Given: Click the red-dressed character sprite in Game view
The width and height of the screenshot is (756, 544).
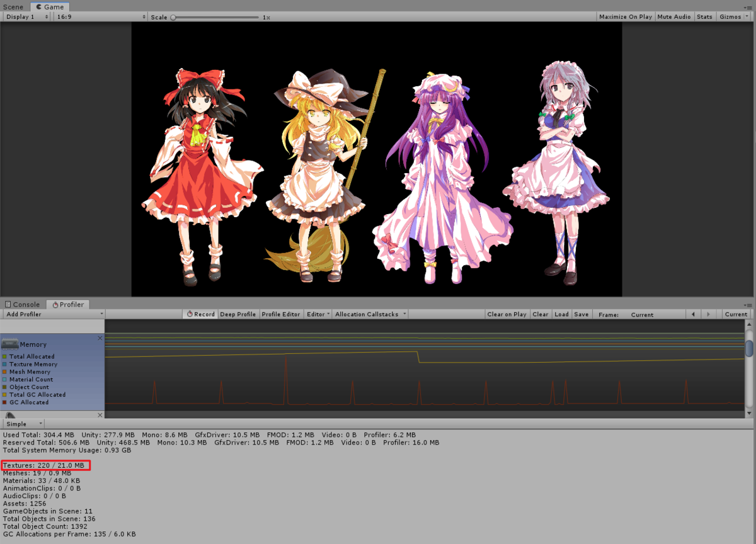Looking at the screenshot, I should click(203, 176).
